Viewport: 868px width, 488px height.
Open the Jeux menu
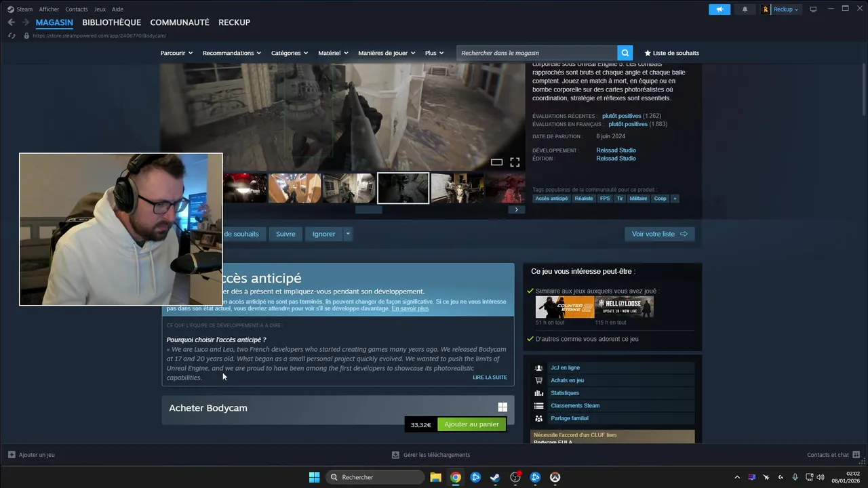tap(100, 9)
